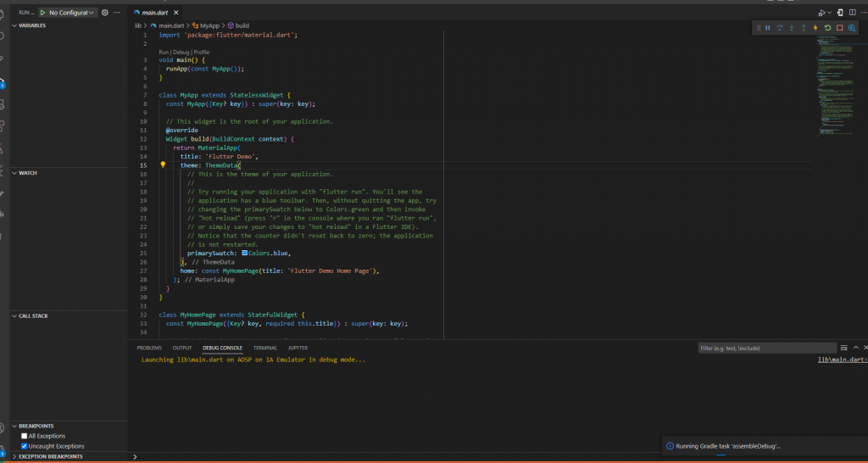This screenshot has width=868, height=463.
Task: Split the editor to the right
Action: pyautogui.click(x=853, y=12)
